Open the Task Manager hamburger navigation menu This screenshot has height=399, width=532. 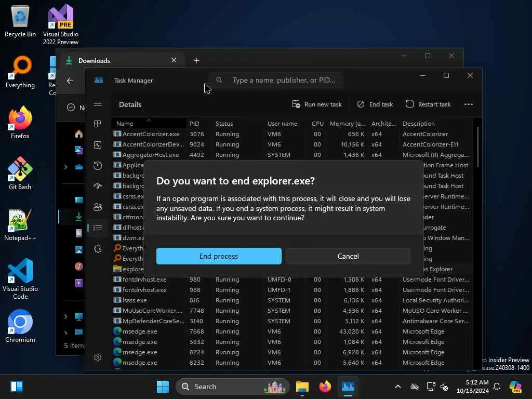click(98, 103)
